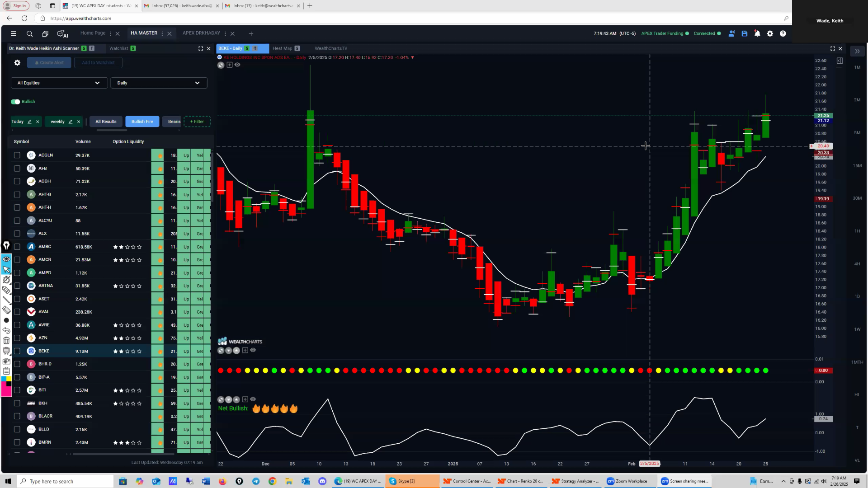868x488 pixels.
Task: Toggle the main chart indicator visibility eye
Action: pyautogui.click(x=237, y=65)
